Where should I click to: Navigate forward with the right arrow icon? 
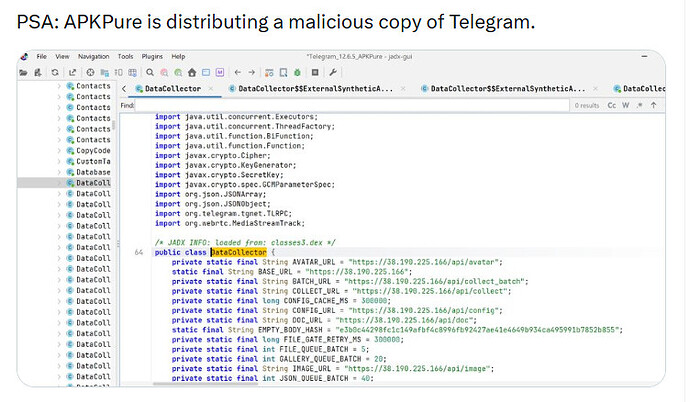coord(252,73)
